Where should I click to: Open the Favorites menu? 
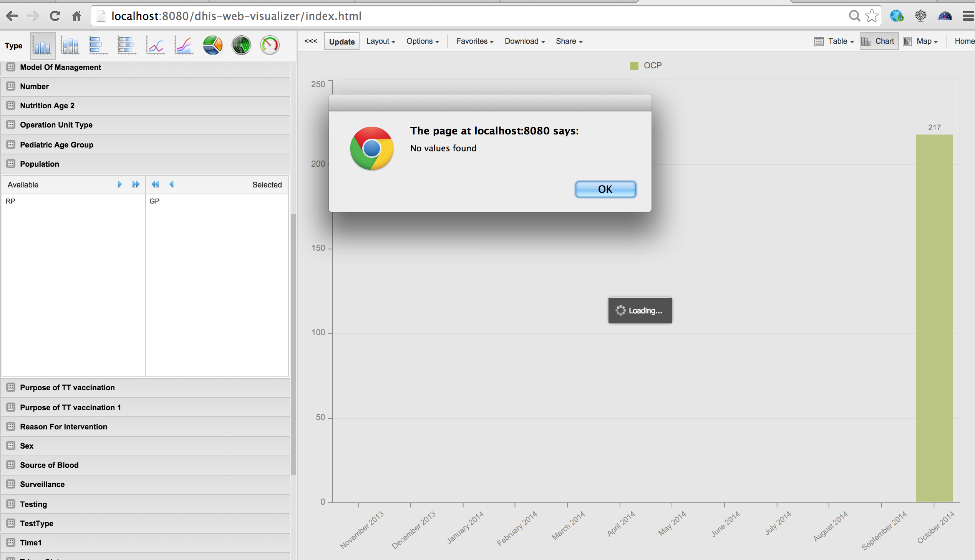pyautogui.click(x=474, y=41)
